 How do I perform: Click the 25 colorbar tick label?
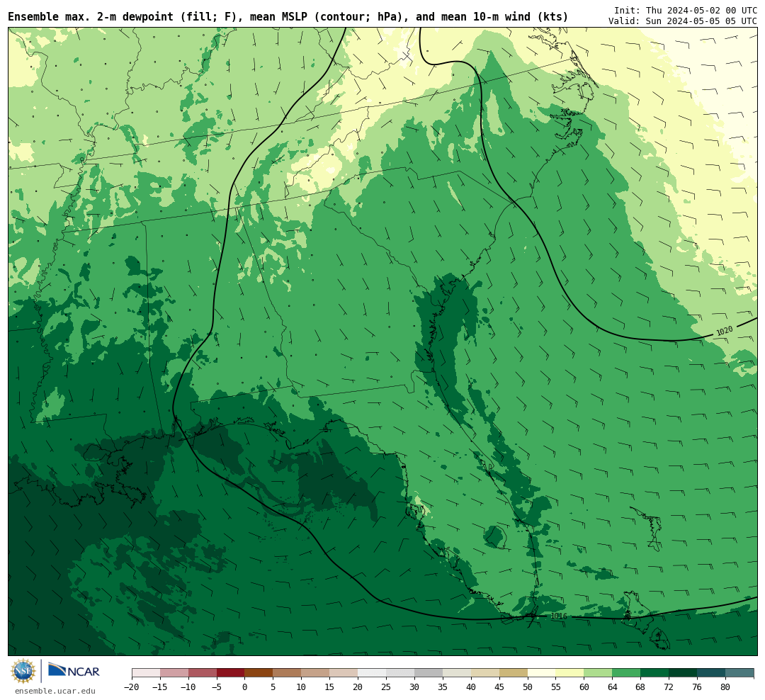pyautogui.click(x=386, y=687)
